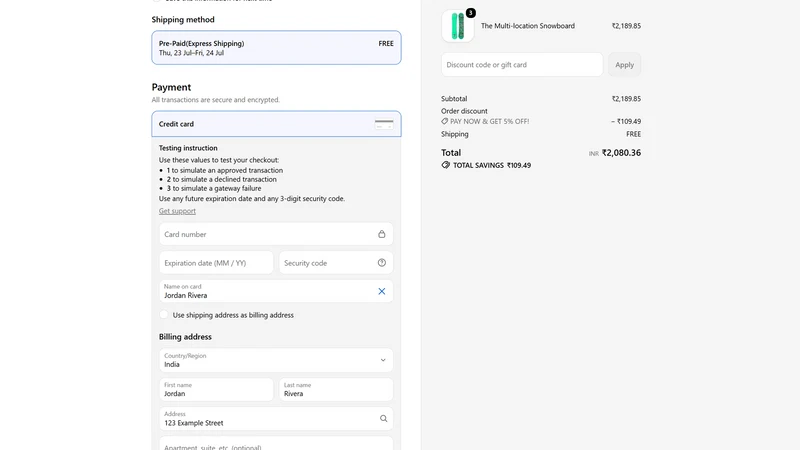Enable Use shipping address as billing address
This screenshot has height=450, width=800.
coord(164,315)
